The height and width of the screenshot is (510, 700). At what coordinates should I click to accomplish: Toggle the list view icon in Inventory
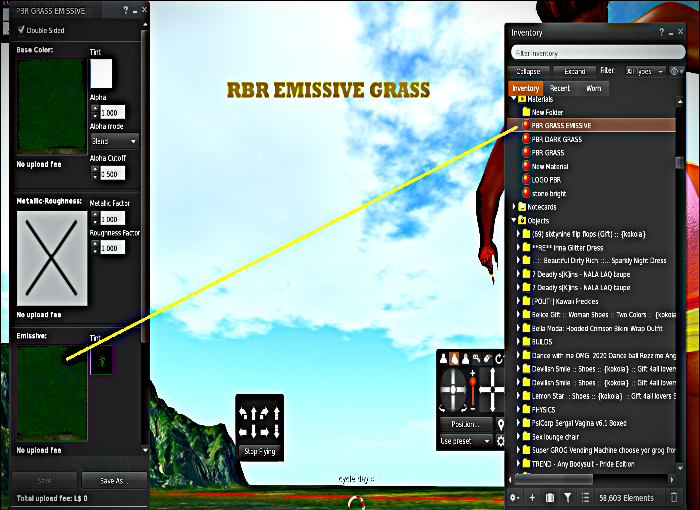(x=585, y=497)
